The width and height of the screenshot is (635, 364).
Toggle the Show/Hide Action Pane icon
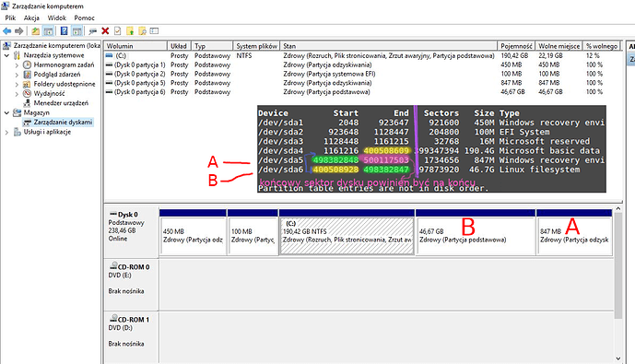pyautogui.click(x=76, y=31)
